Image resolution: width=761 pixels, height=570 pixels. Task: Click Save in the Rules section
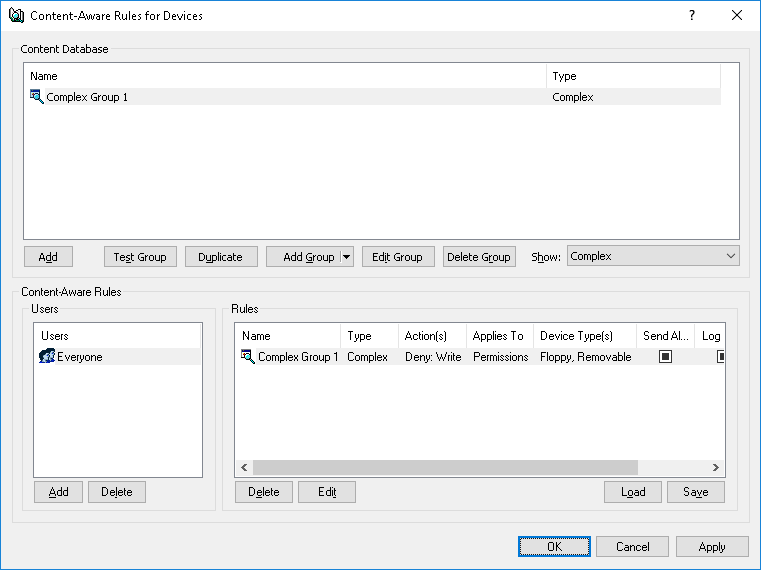tap(695, 492)
